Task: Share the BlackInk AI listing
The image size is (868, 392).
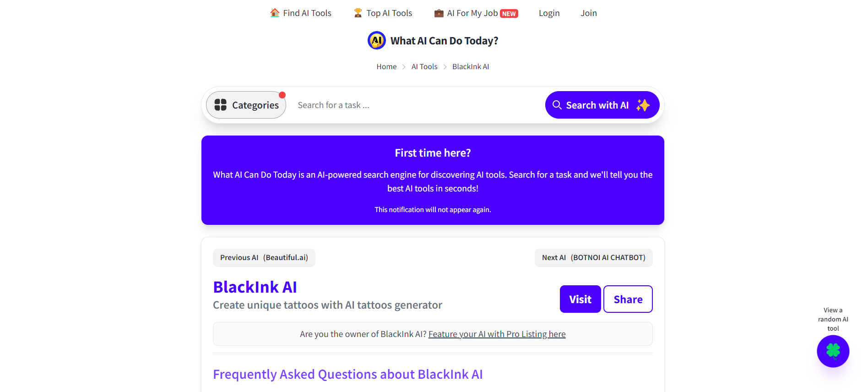Action: tap(628, 299)
